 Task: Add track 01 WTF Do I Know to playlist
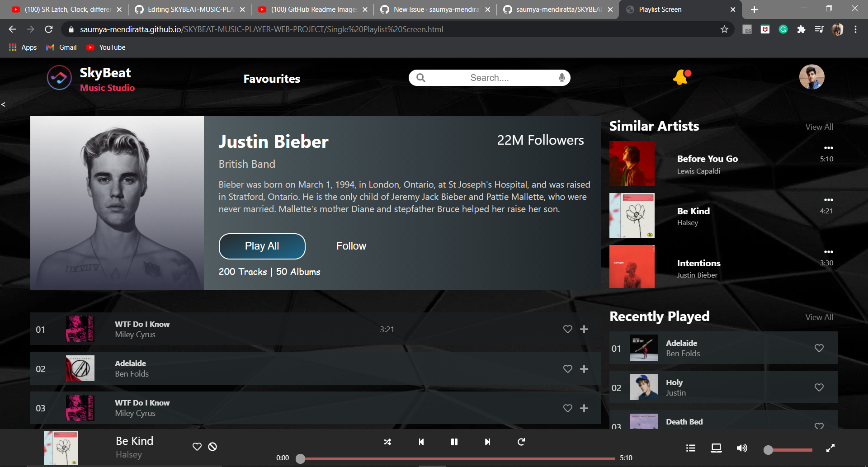pos(584,329)
